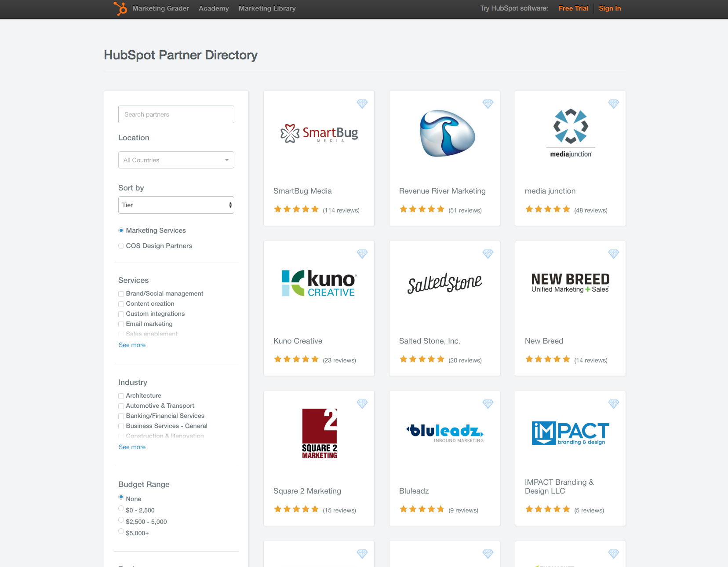This screenshot has height=567, width=728.
Task: Click the diamond tier badge on New Breed card
Action: click(x=614, y=254)
